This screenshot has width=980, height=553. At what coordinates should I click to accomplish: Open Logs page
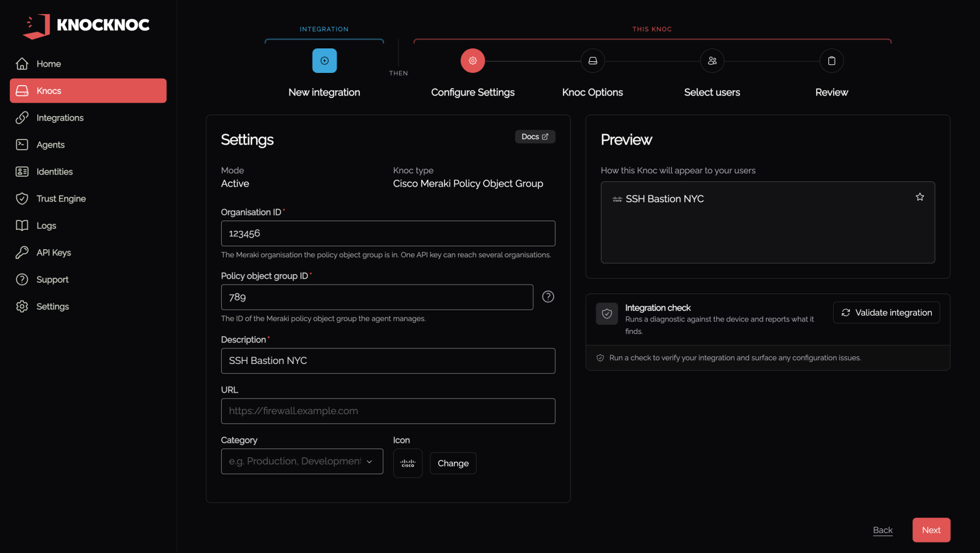click(x=88, y=226)
